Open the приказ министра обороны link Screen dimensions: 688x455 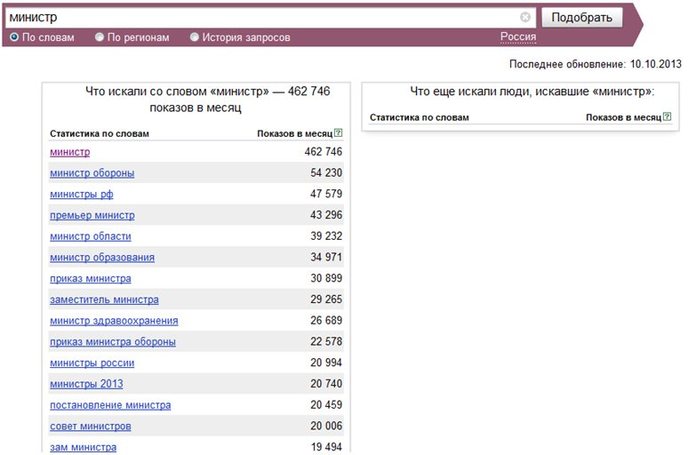click(113, 341)
